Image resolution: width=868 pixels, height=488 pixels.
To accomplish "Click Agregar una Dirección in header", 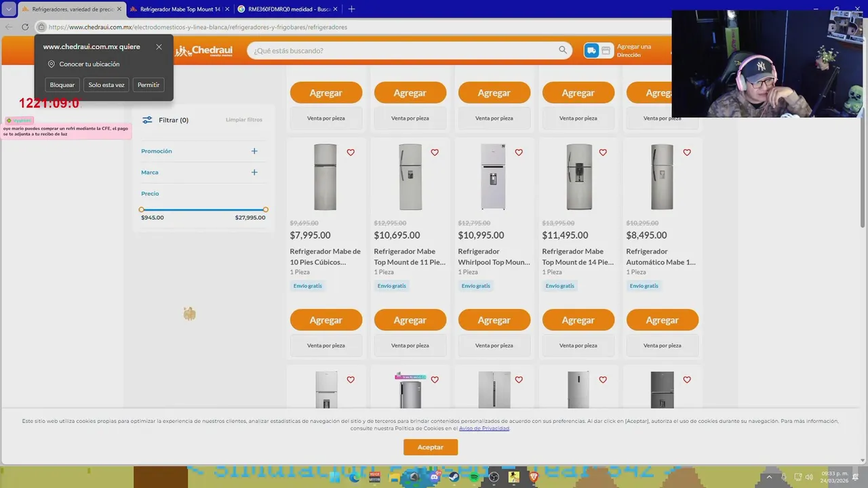I will 634,50.
